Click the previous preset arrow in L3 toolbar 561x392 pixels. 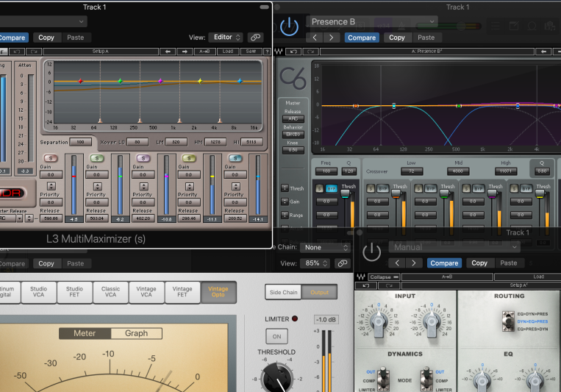tap(168, 51)
